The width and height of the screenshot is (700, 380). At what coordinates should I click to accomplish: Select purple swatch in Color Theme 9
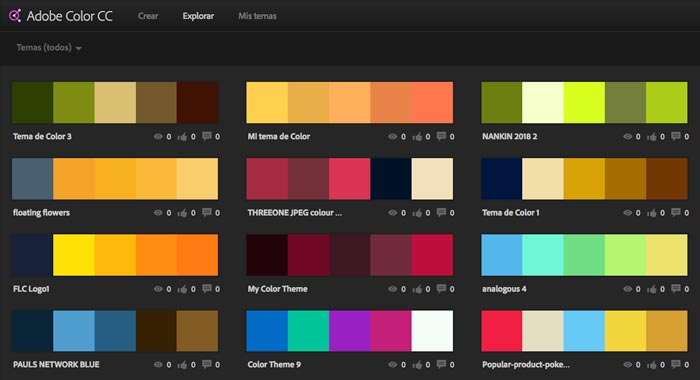coord(350,331)
